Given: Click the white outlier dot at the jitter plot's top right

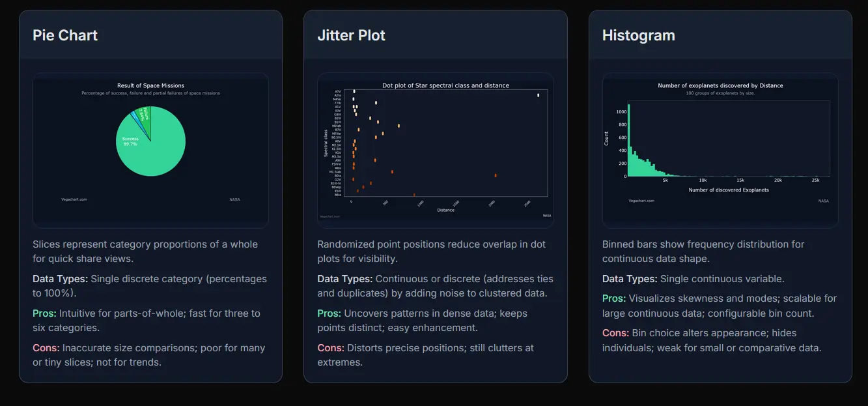Looking at the screenshot, I should [x=538, y=95].
